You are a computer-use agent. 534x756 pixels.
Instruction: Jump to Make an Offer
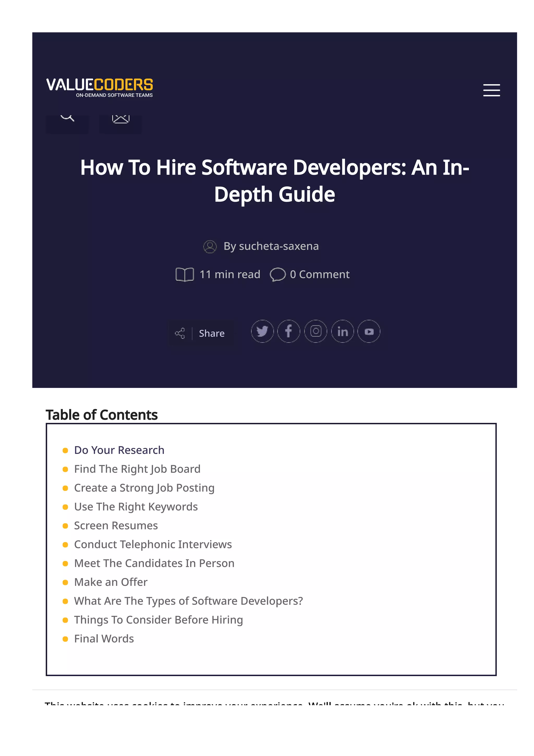(x=111, y=582)
